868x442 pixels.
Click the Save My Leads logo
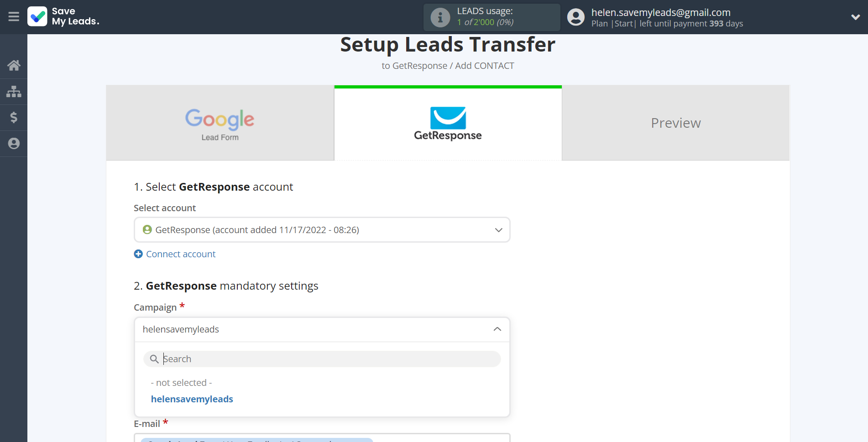click(x=63, y=16)
